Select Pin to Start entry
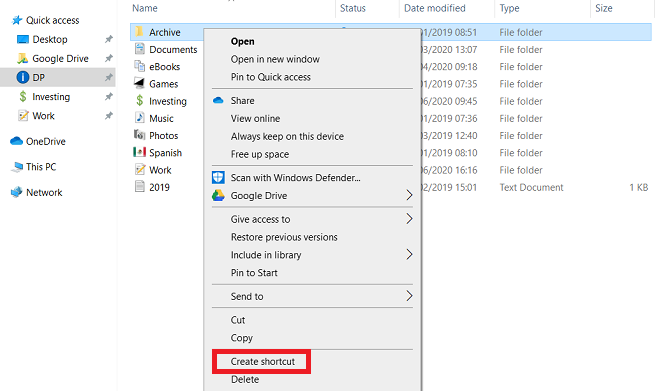 [x=254, y=273]
